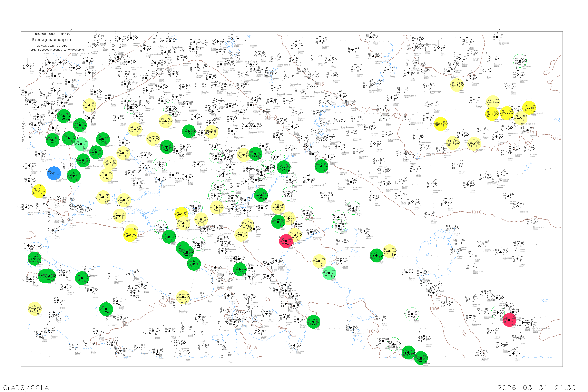Select the yellow station circle at Сам 35925
The height and width of the screenshot is (392, 588).
389,251
